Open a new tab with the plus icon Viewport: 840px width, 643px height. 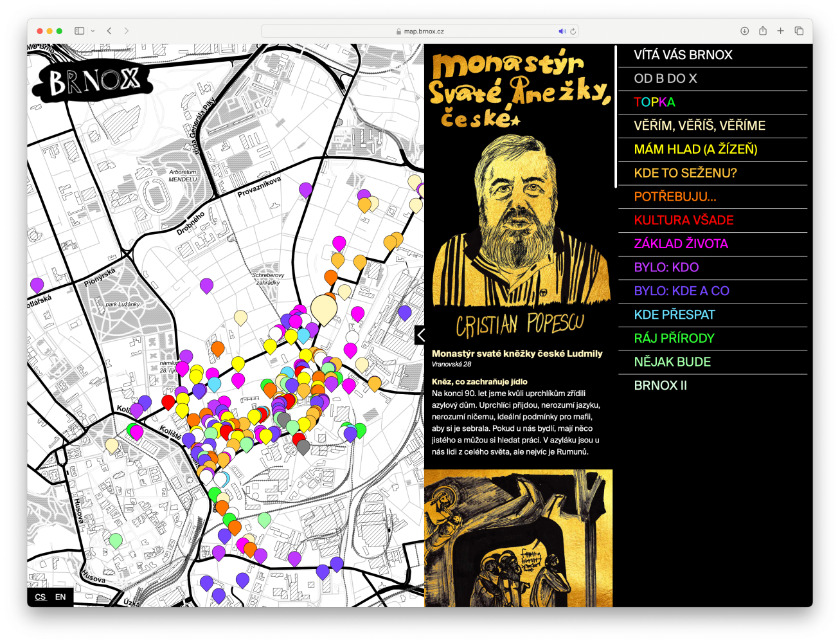click(781, 31)
